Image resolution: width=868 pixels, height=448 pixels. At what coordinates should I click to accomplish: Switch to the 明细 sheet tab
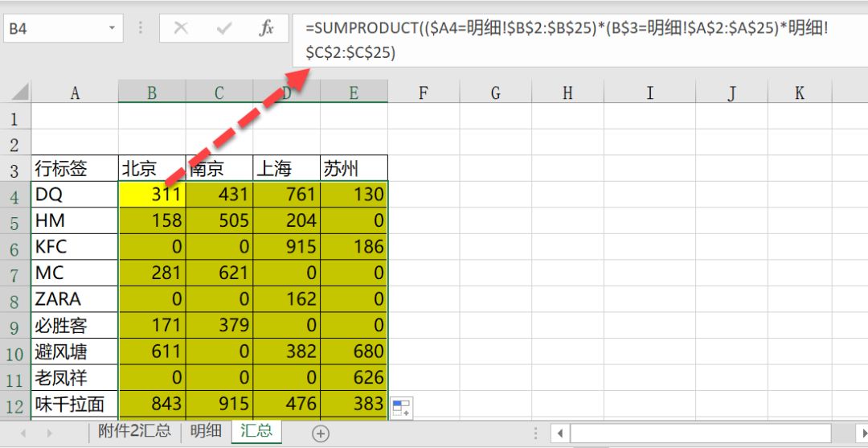click(x=206, y=431)
